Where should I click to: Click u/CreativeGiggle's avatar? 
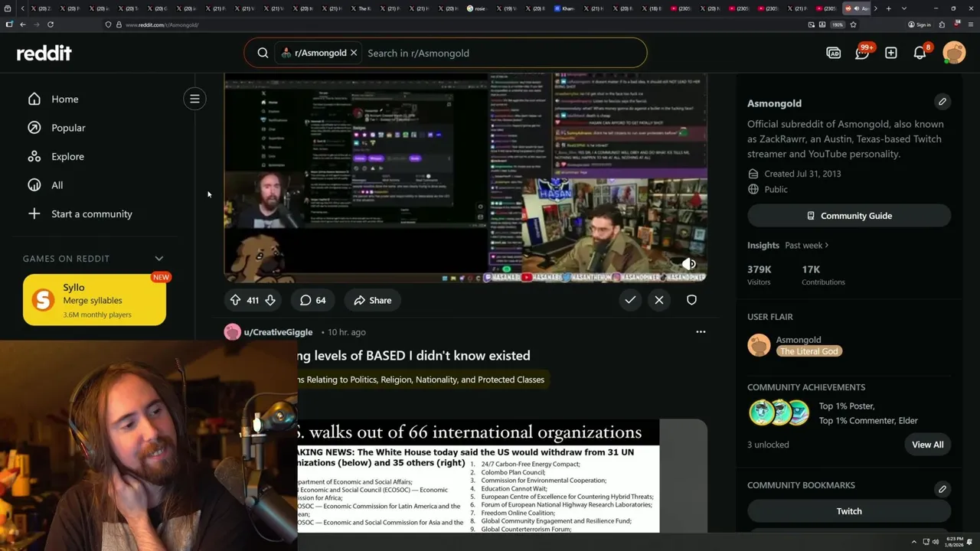click(232, 332)
